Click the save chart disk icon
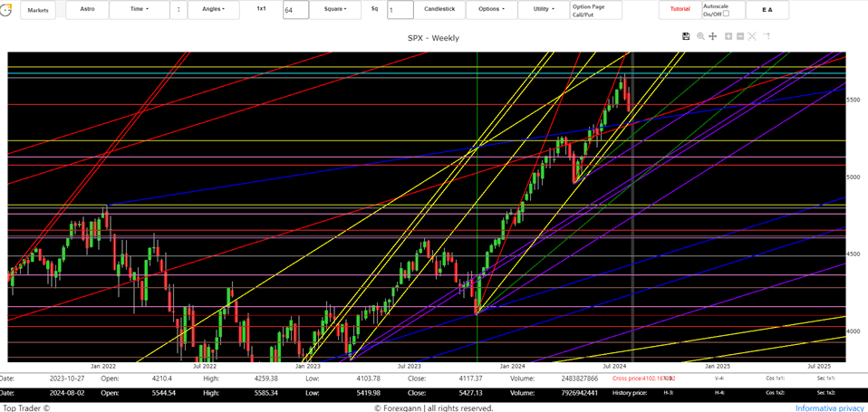 (x=686, y=36)
